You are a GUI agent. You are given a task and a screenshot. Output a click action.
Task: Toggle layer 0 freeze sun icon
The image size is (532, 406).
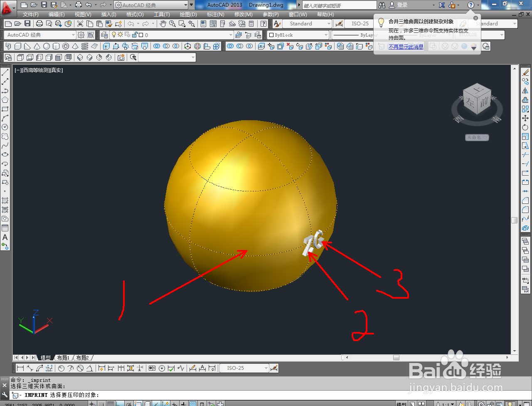point(121,35)
